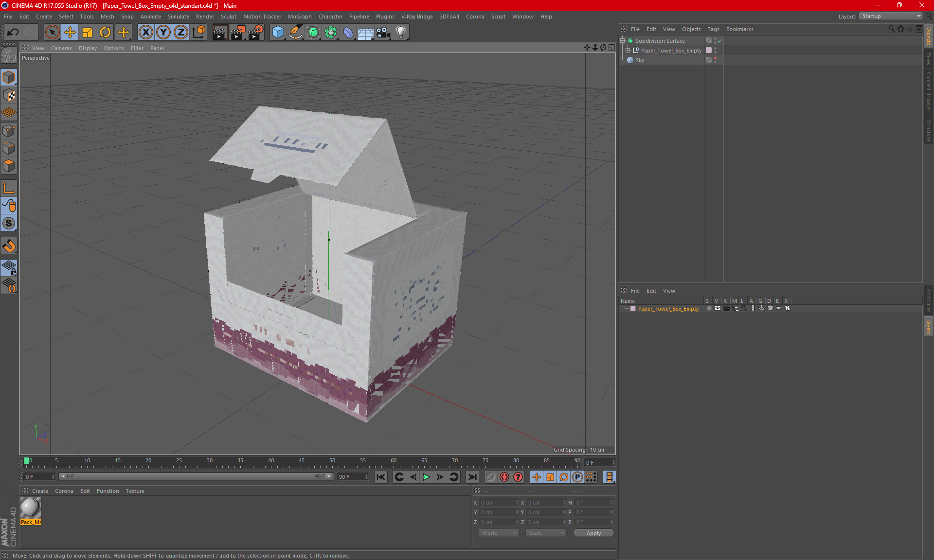Switch to Points mode
The height and width of the screenshot is (560, 934).
point(9,131)
